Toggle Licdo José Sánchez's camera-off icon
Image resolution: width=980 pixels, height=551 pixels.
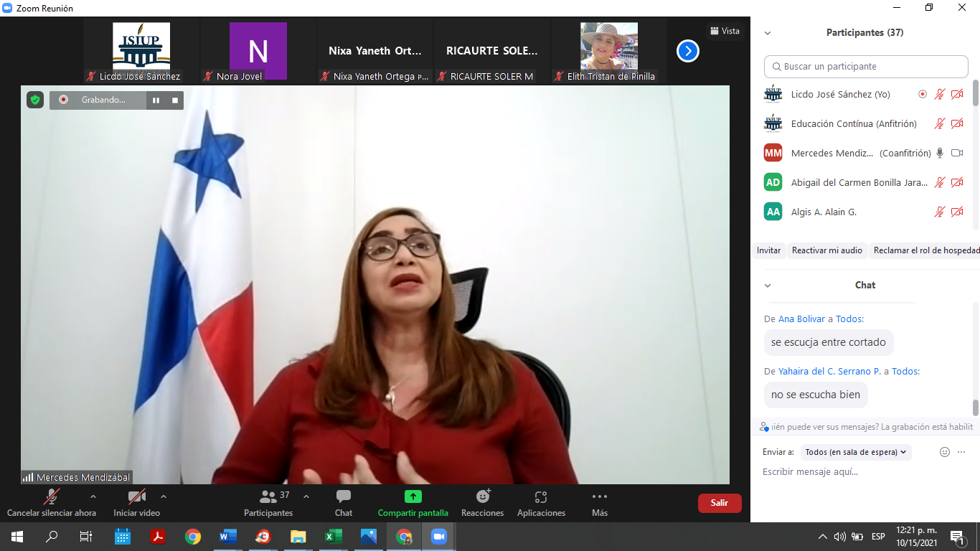pyautogui.click(x=957, y=94)
